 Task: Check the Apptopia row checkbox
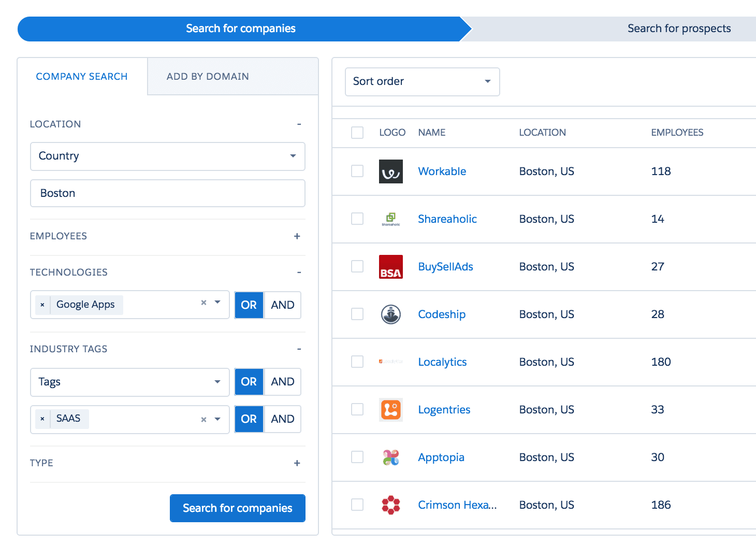(x=357, y=457)
